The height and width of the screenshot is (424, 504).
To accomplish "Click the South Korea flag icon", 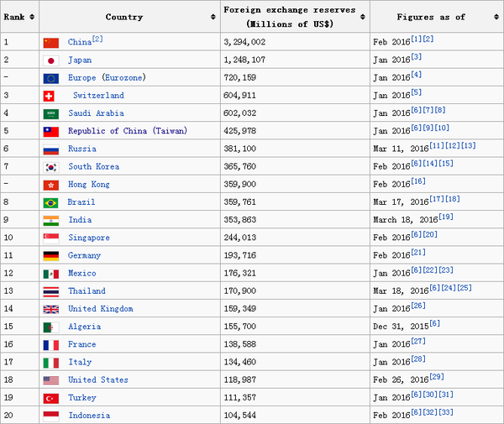I will pos(51,167).
